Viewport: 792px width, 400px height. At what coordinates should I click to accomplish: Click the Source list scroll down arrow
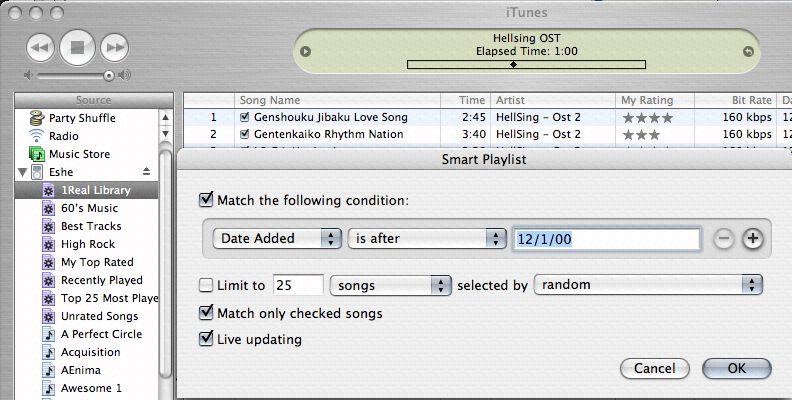pos(165,133)
